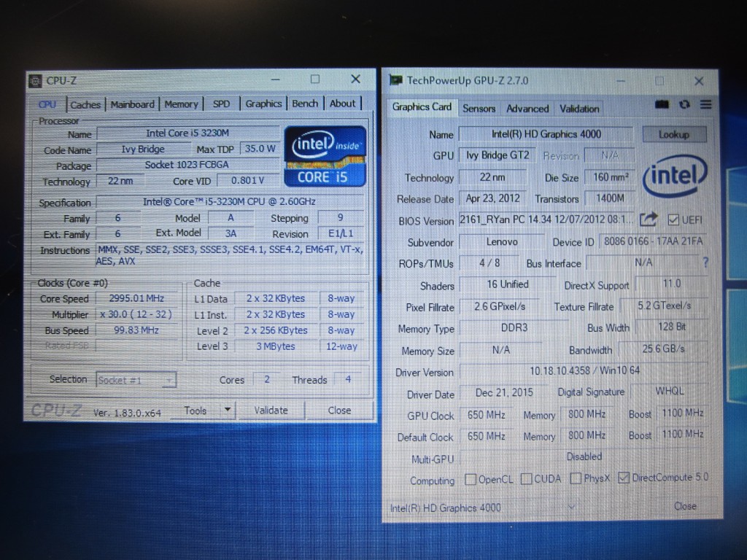Click the Core VID value 0.801 V
This screenshot has width=747, height=560.
[247, 181]
